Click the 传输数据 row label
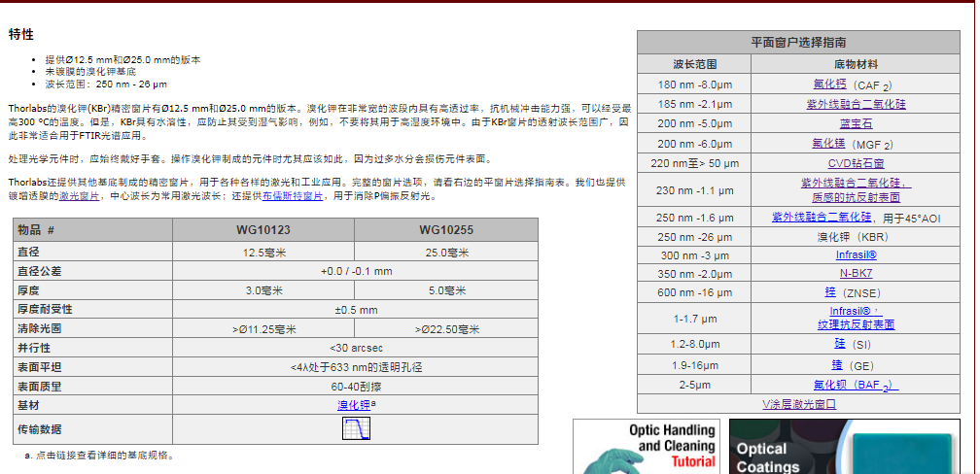 click(93, 429)
